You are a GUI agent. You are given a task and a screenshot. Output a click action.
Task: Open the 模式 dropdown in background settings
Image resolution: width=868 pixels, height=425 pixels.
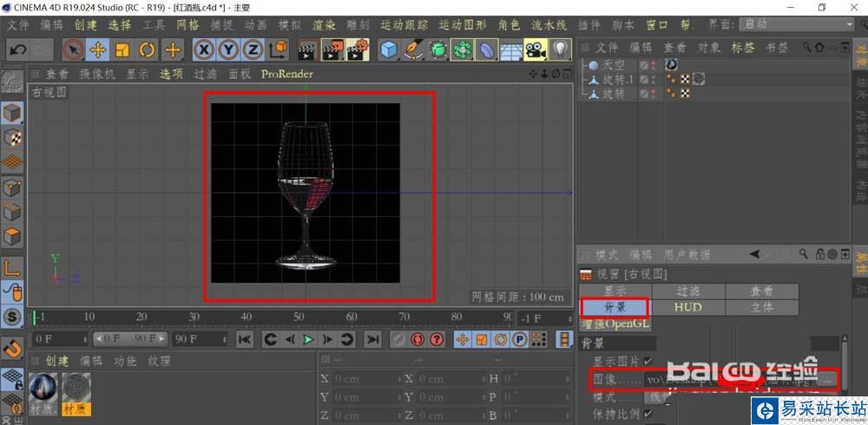[x=658, y=396]
